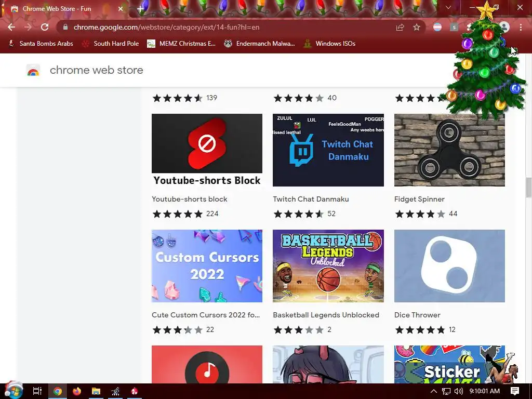The width and height of the screenshot is (532, 399).
Task: Open the volume control in tray
Action: pyautogui.click(x=458, y=391)
